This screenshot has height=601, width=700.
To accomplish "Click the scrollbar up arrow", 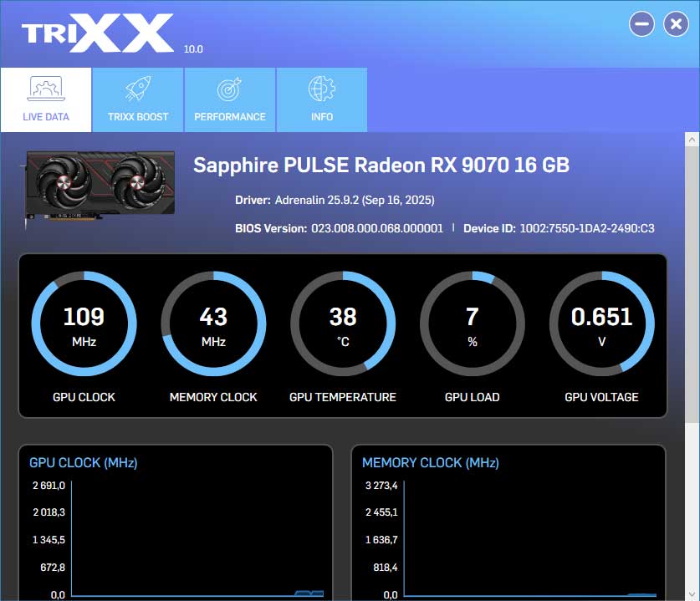I will (692, 139).
